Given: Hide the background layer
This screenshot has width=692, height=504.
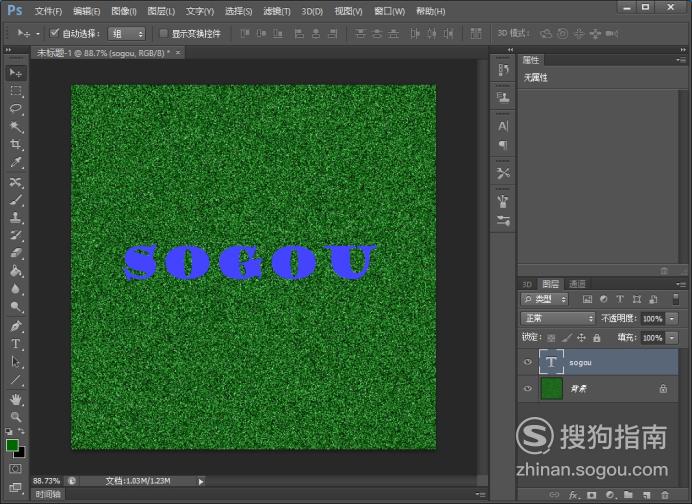Looking at the screenshot, I should [x=527, y=388].
